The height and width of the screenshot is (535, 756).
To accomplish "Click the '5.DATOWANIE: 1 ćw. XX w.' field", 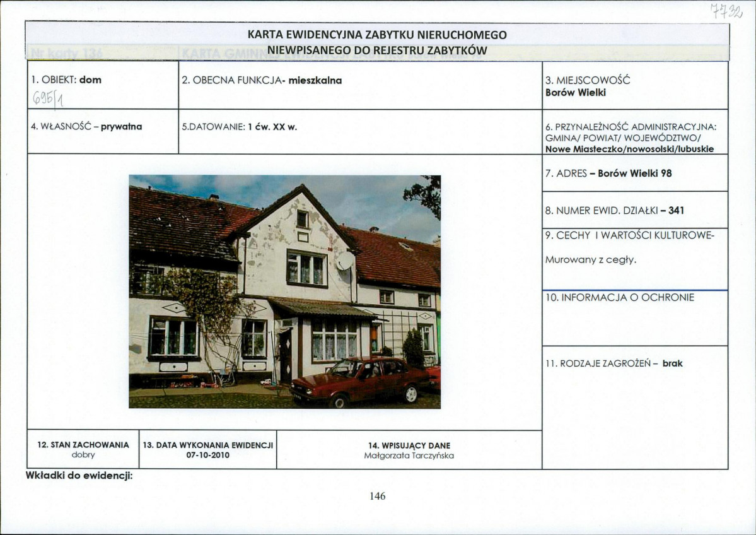I will [x=239, y=126].
